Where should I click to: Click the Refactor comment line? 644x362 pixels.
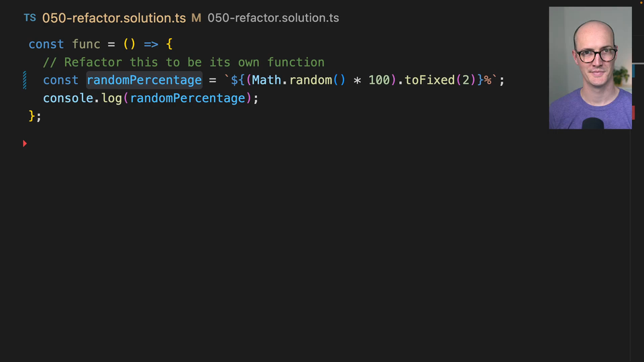(183, 62)
